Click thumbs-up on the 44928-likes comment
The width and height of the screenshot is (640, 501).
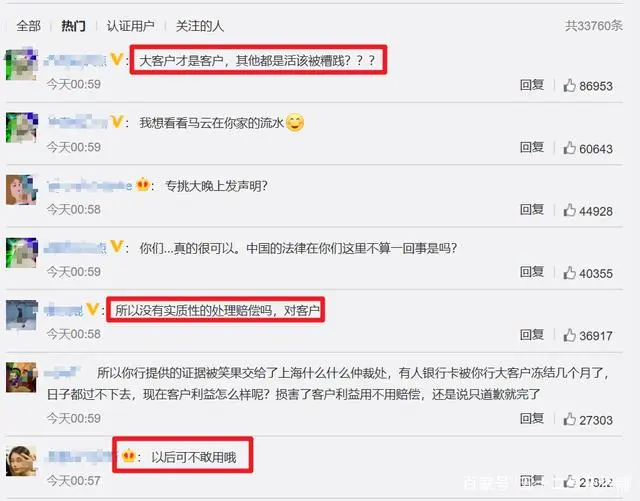click(569, 210)
